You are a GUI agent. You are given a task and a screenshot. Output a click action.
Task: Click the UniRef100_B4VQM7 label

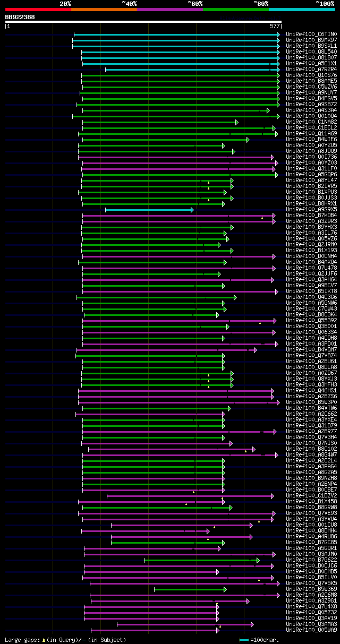point(311,350)
